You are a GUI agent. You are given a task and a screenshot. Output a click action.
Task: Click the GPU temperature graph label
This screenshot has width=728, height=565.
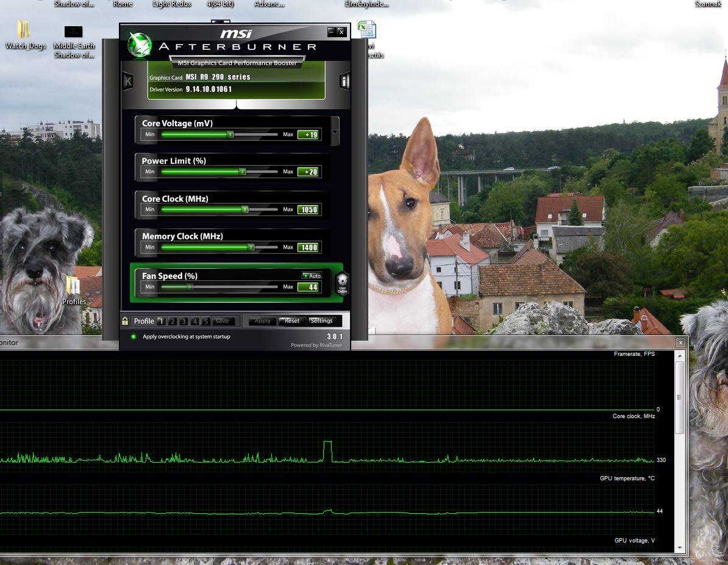[x=627, y=478]
